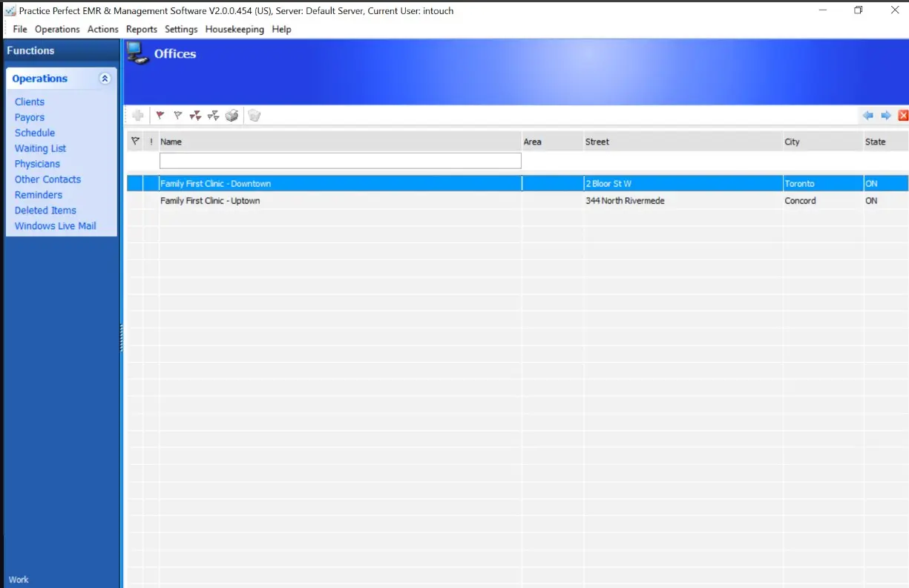Navigate to the previous record

click(x=868, y=115)
